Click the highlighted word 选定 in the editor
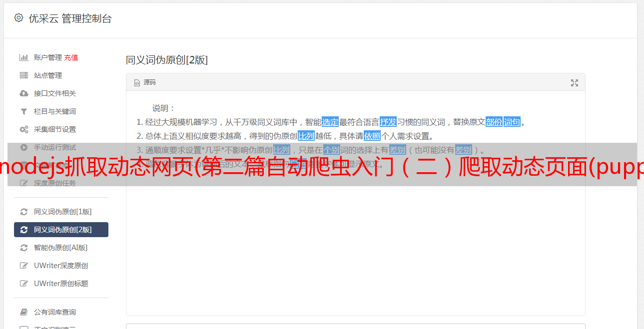644x329 pixels. point(330,122)
